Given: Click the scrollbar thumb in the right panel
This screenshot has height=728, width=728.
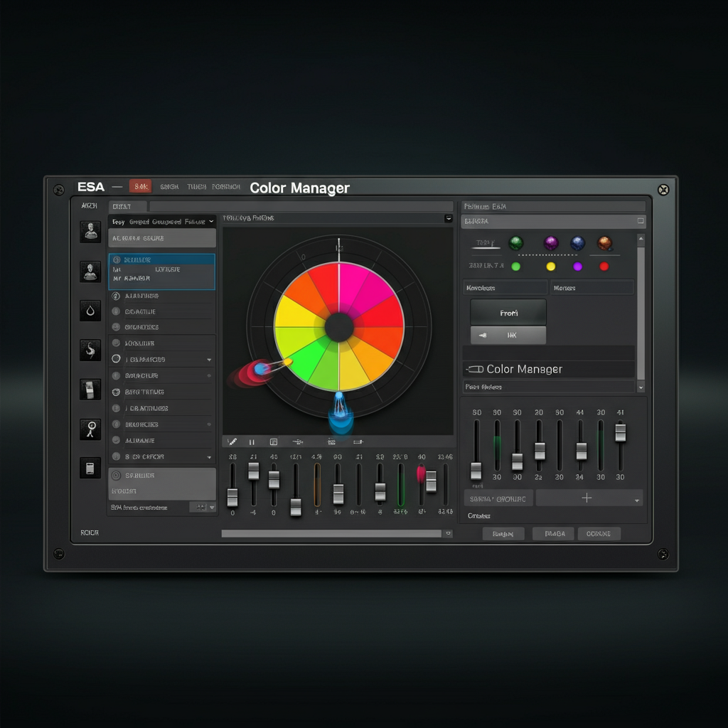Looking at the screenshot, I should [641, 314].
